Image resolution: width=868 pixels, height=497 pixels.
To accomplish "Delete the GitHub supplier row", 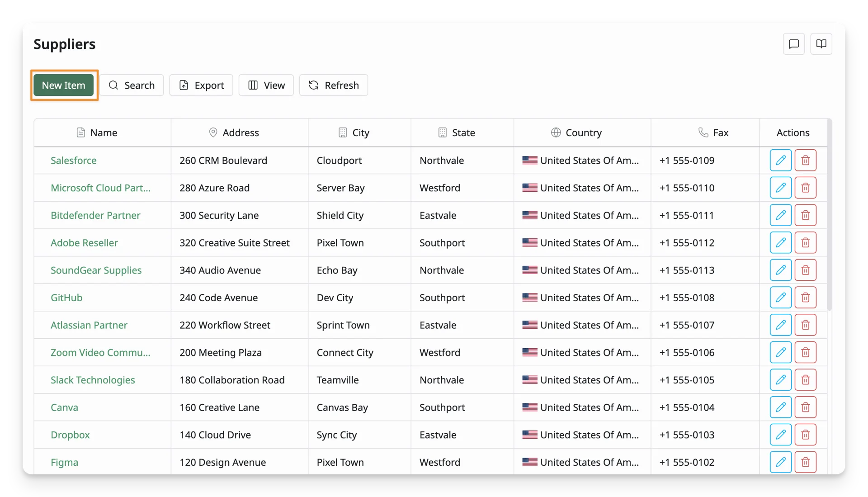I will 805,298.
